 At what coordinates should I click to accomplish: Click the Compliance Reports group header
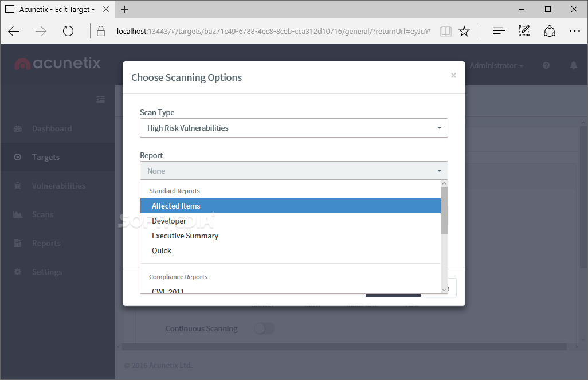click(x=178, y=277)
